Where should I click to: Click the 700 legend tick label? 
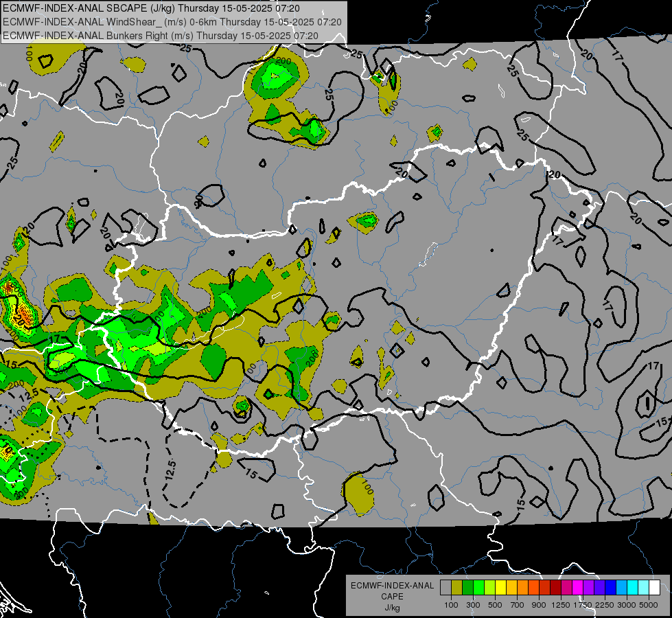point(518,605)
